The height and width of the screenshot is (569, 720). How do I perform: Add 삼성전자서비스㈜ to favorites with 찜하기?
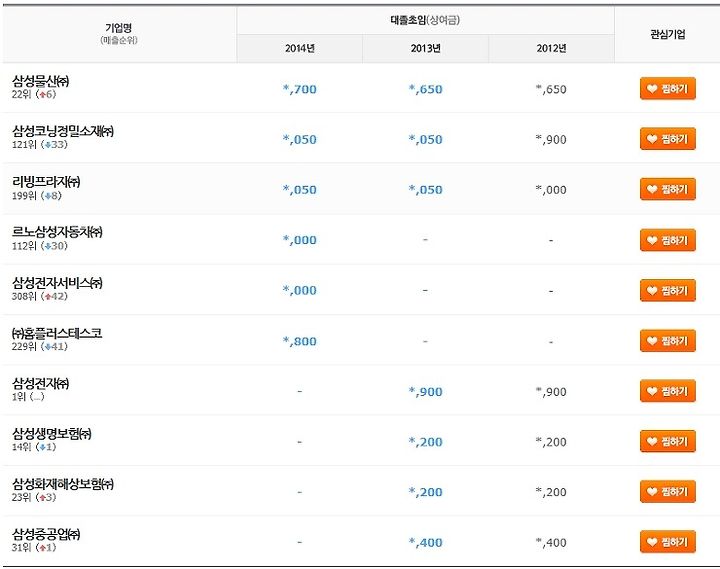tap(668, 290)
